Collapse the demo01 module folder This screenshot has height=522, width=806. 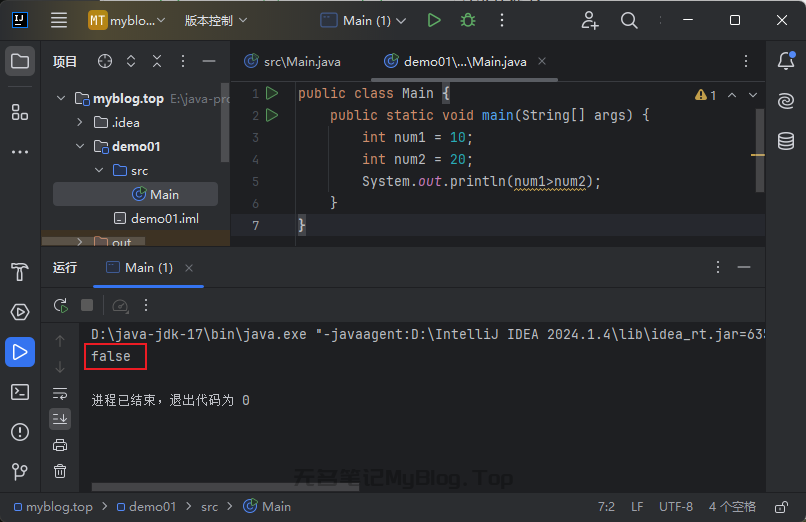tap(80, 146)
